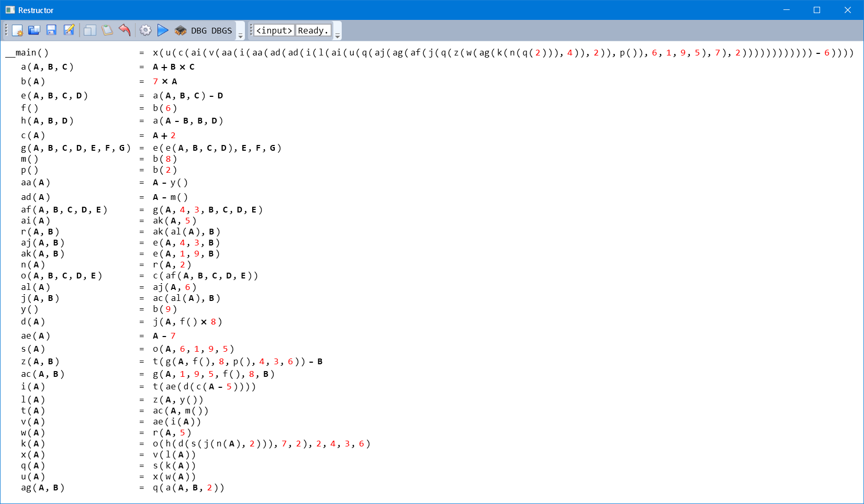Screen dimensions: 864x504
Task: Click the red Undo arrow
Action: (x=125, y=30)
